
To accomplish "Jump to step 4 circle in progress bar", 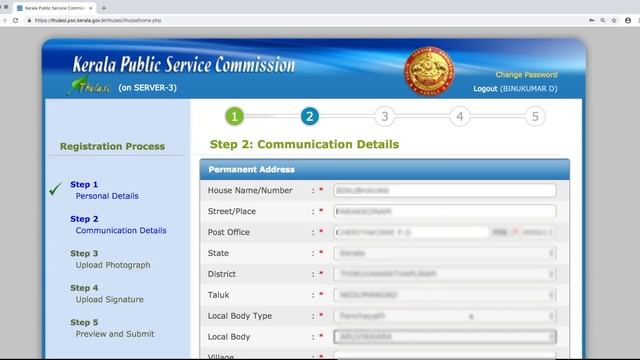I will (x=460, y=116).
